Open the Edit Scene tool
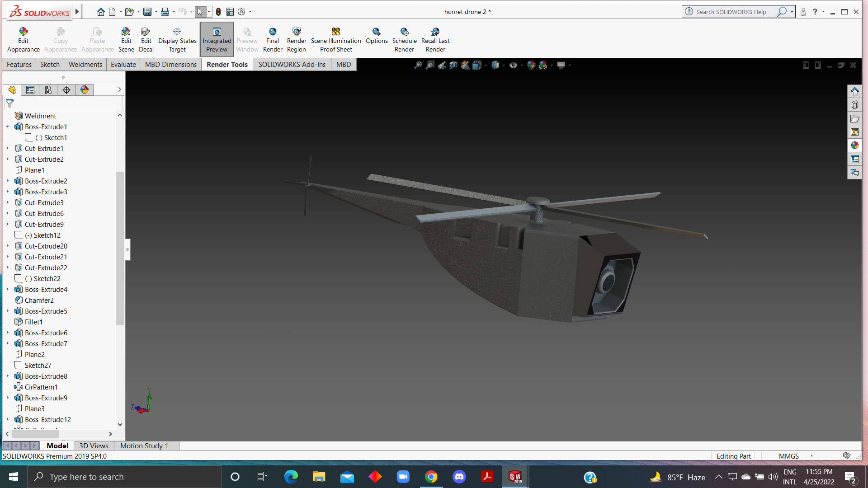The image size is (868, 488). click(126, 32)
